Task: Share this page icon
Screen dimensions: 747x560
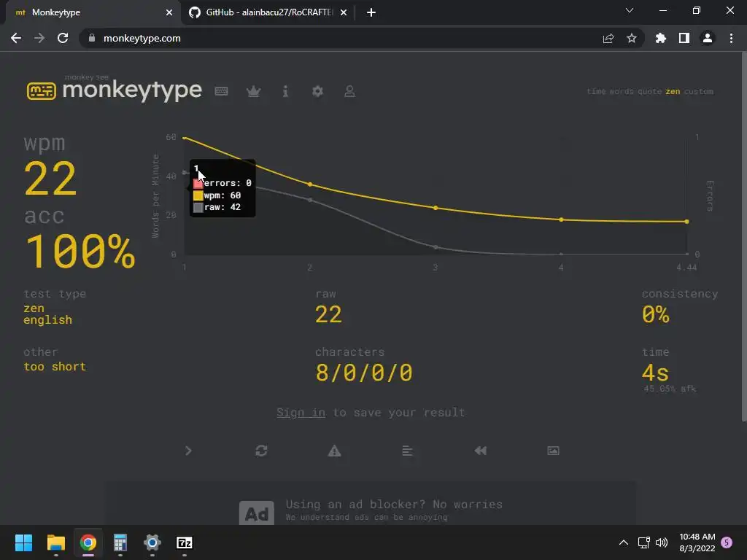Action: tap(608, 38)
